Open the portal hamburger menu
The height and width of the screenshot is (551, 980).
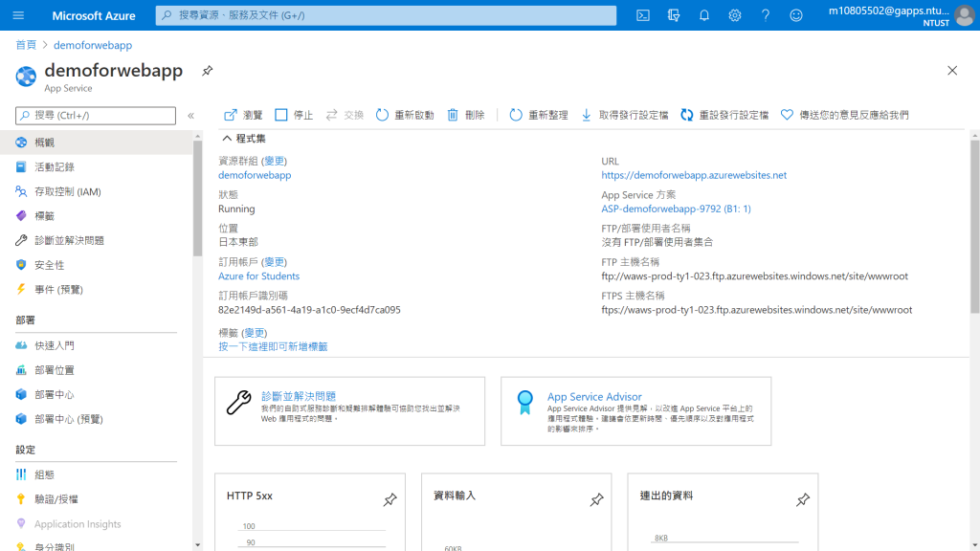click(18, 15)
